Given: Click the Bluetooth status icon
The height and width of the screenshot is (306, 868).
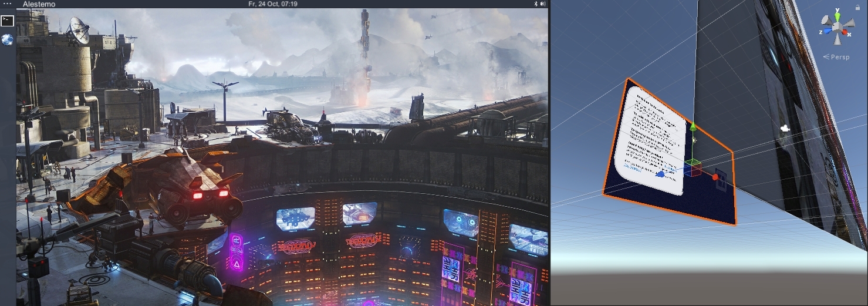Looking at the screenshot, I should point(535,4).
